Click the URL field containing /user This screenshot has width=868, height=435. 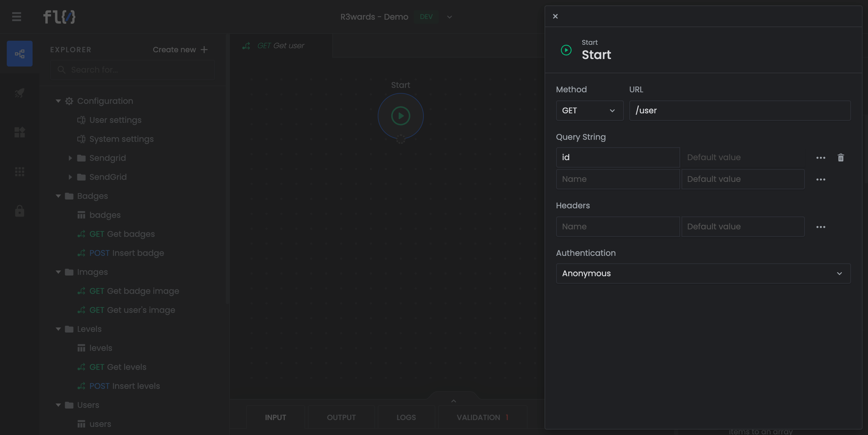pos(740,111)
